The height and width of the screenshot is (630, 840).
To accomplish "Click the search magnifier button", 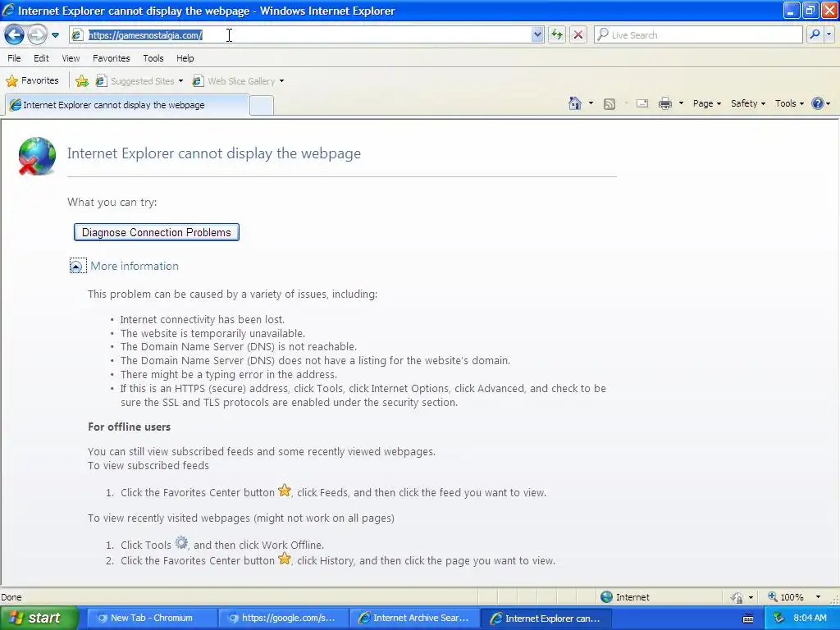I will pyautogui.click(x=815, y=34).
